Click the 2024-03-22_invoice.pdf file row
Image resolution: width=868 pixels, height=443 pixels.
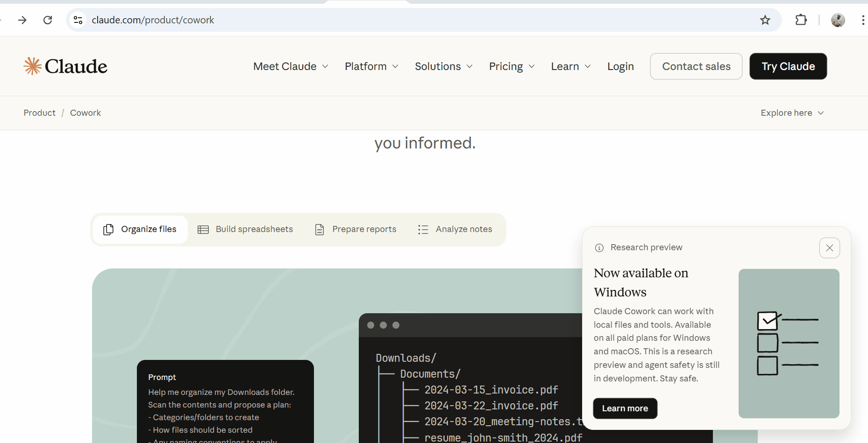point(491,406)
